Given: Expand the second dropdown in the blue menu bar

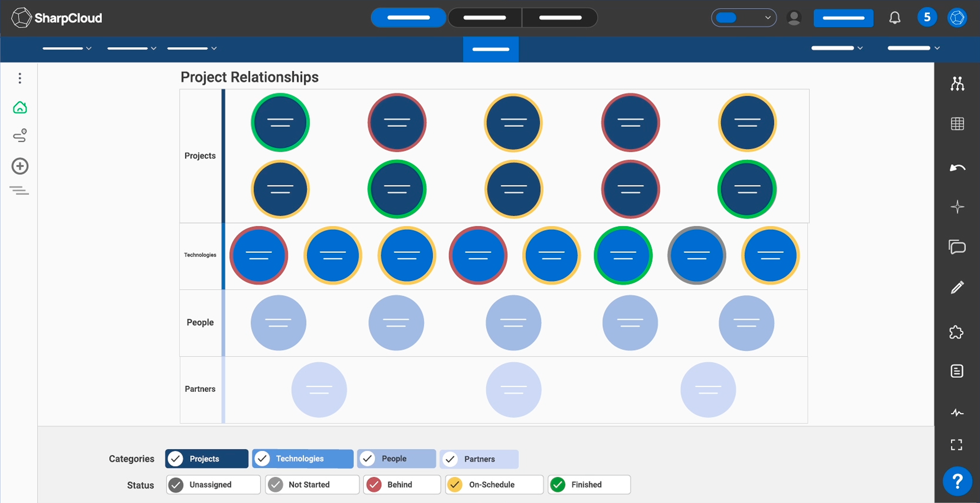Looking at the screenshot, I should click(x=132, y=48).
